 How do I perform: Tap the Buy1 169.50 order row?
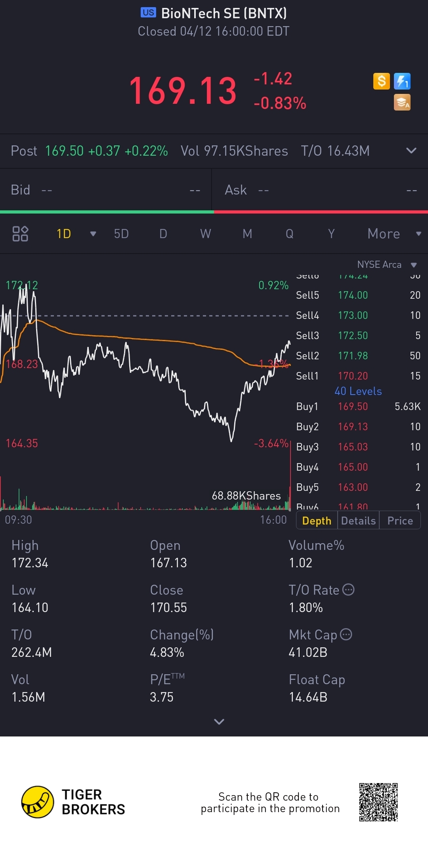click(358, 406)
